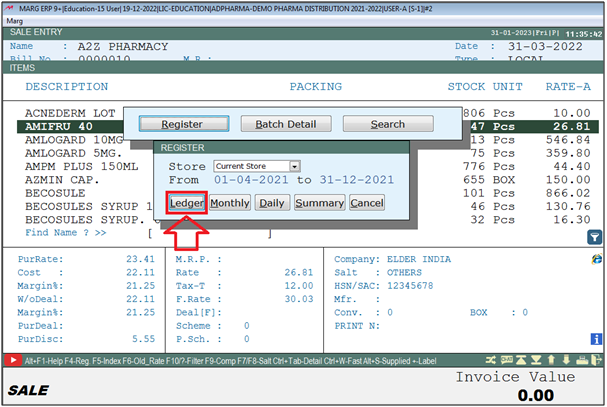607x407 pixels.
Task: Click the company name ELDER INDIA
Action: coord(419,259)
